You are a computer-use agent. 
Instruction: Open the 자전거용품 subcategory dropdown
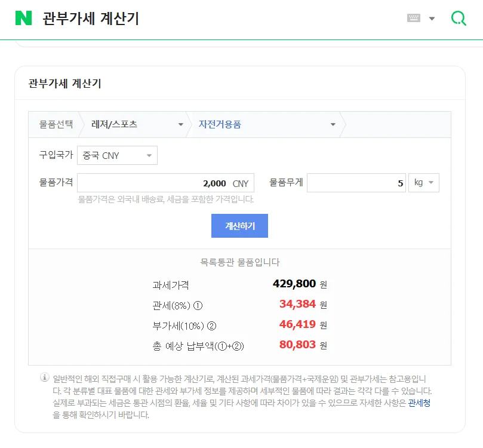pos(267,125)
